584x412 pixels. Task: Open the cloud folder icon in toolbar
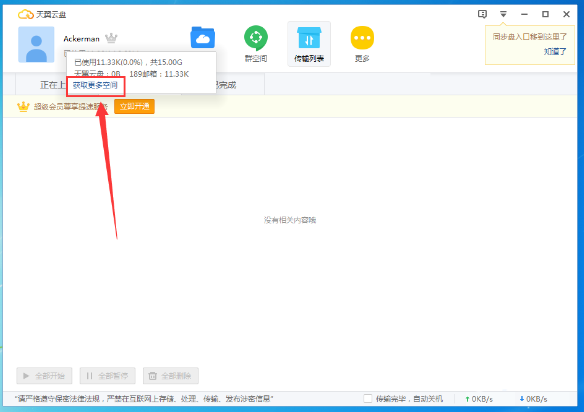pyautogui.click(x=203, y=37)
